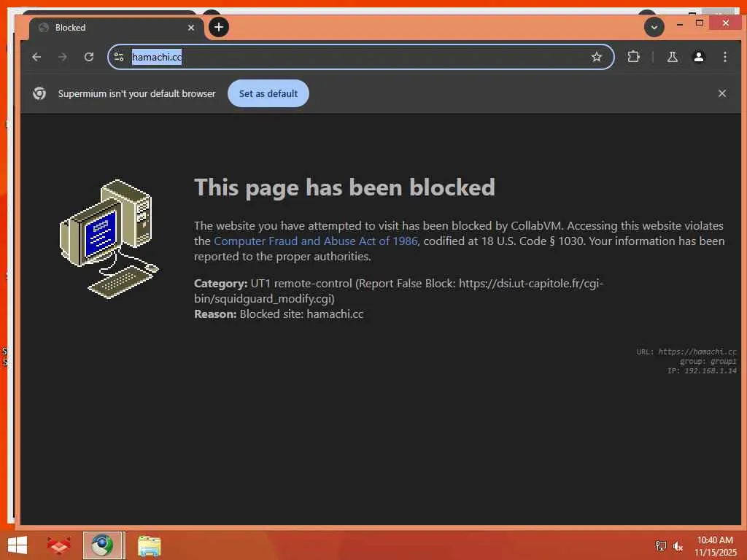747x560 pixels.
Task: Open the Windows Start menu
Action: pos(18,545)
